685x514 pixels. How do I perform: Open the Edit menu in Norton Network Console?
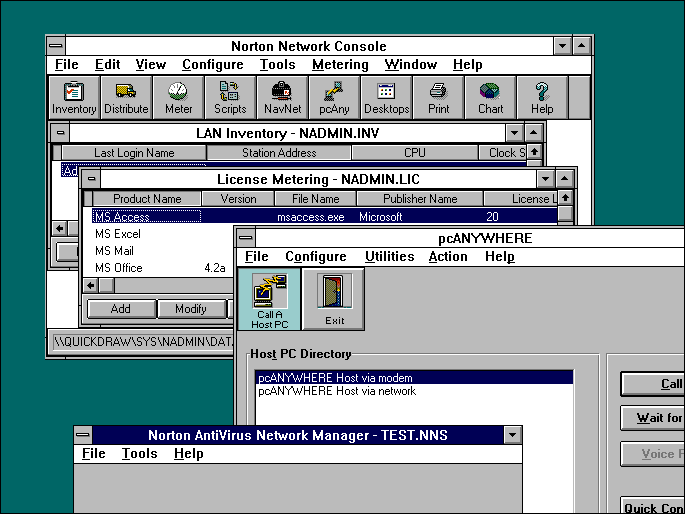tap(107, 65)
